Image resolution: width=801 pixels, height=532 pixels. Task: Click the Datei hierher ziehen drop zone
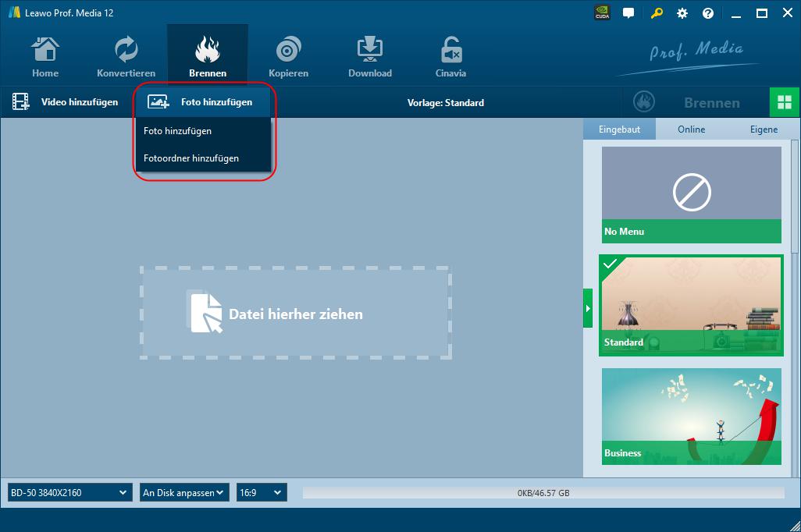coord(296,313)
